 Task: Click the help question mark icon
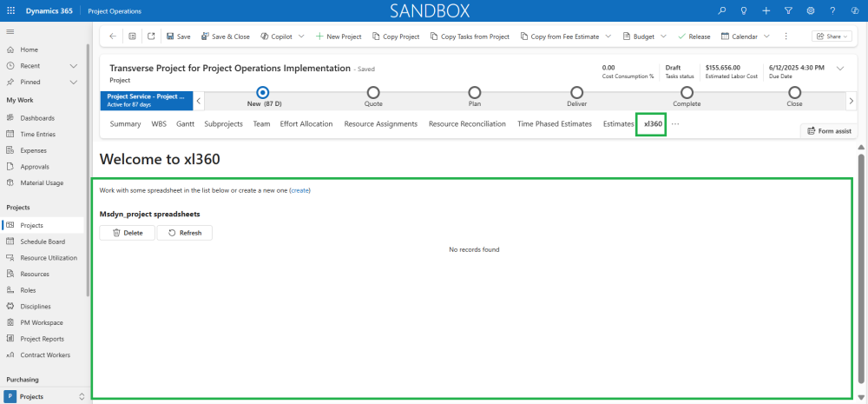(832, 10)
